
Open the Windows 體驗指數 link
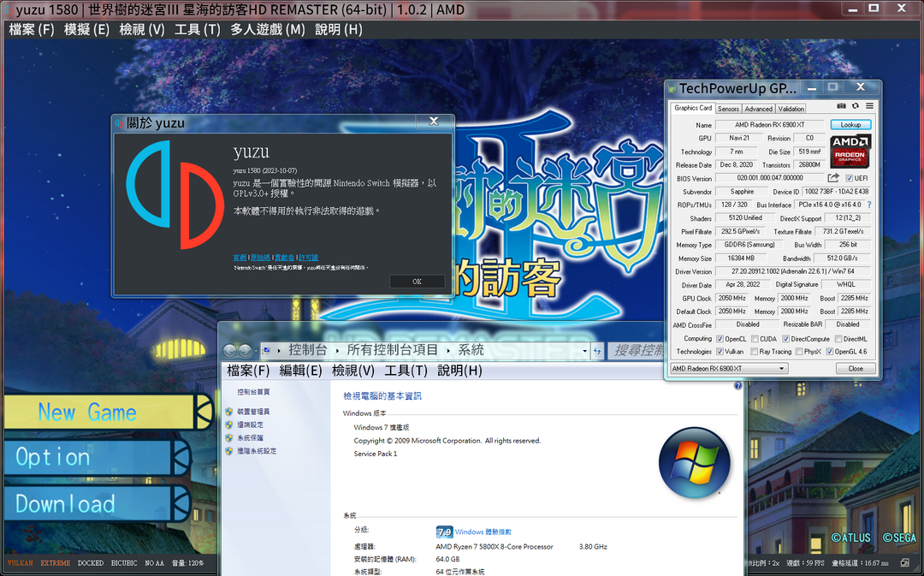[483, 531]
